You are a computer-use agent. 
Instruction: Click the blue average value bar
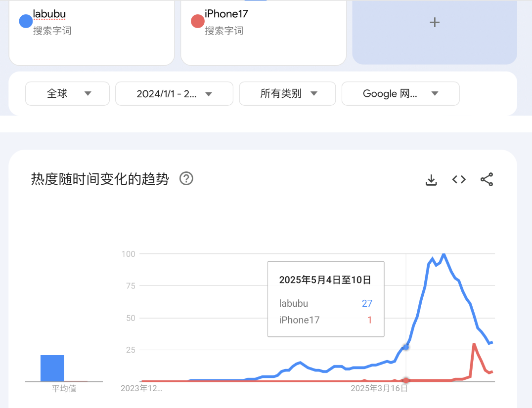(52, 368)
